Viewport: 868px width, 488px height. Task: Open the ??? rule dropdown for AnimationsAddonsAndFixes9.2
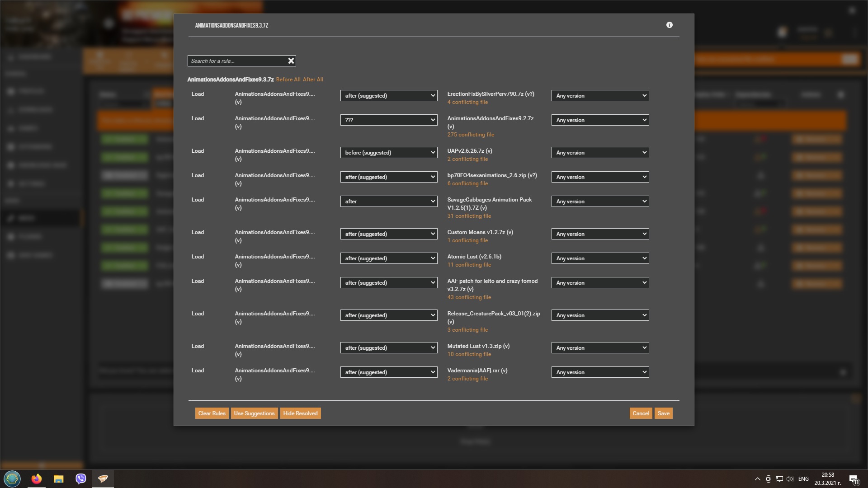click(389, 120)
